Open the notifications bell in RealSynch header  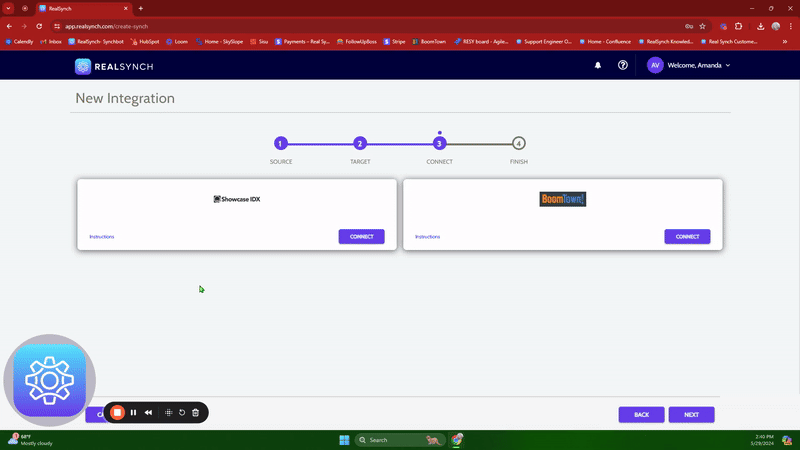(597, 65)
